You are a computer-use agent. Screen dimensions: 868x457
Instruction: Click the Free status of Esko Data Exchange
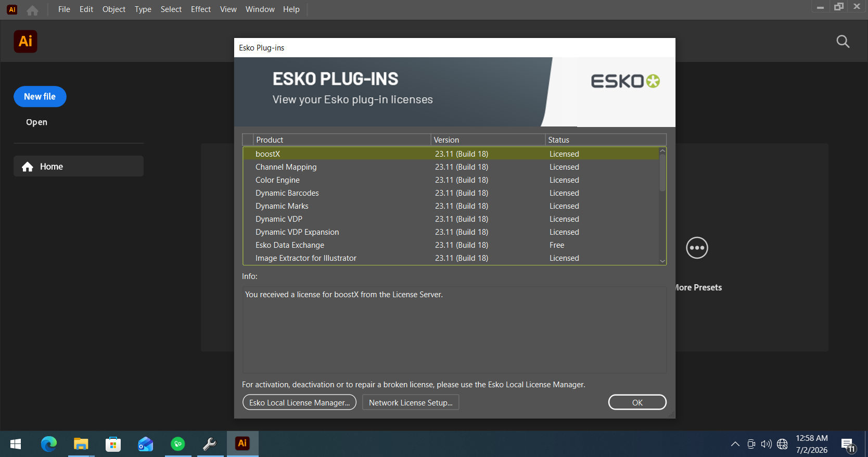(557, 245)
